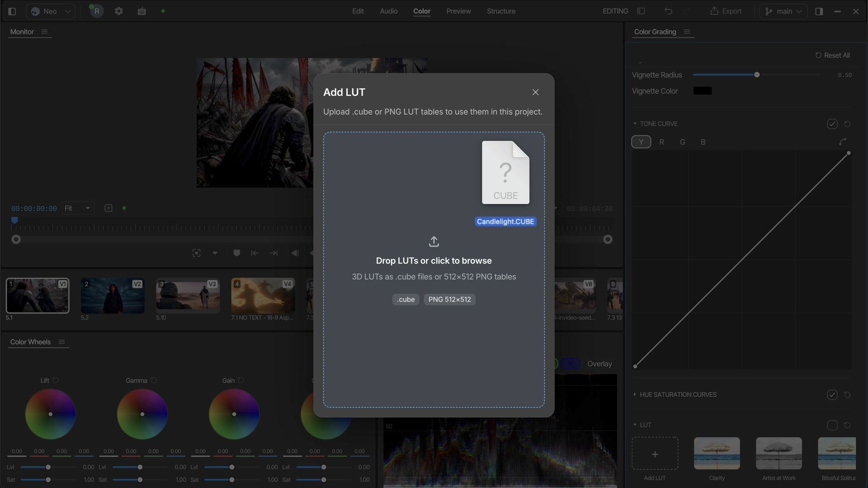Go to the Structure tab

tap(501, 11)
